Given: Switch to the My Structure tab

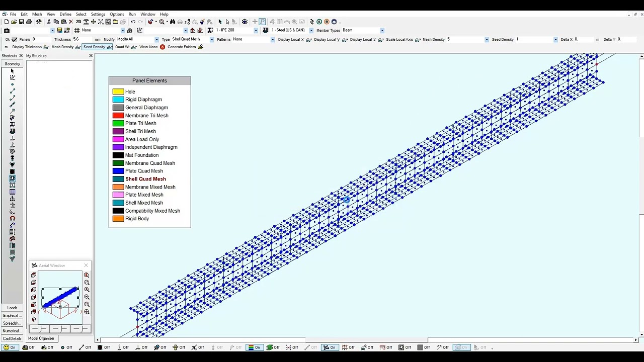Looking at the screenshot, I should [36, 56].
